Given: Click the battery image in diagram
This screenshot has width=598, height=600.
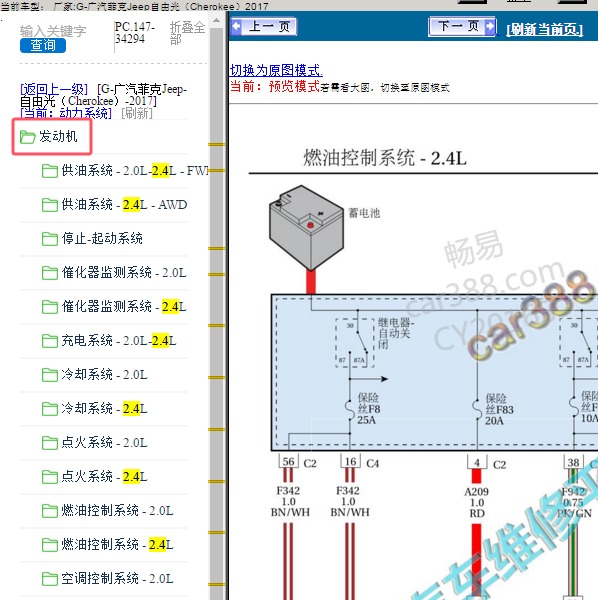Looking at the screenshot, I should [307, 228].
